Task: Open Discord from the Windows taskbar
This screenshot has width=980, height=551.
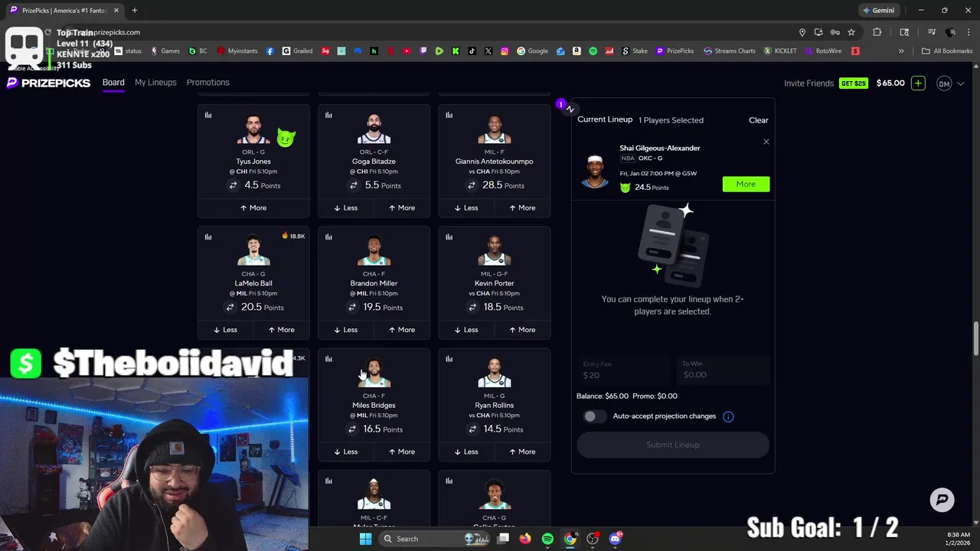Action: coord(615,539)
